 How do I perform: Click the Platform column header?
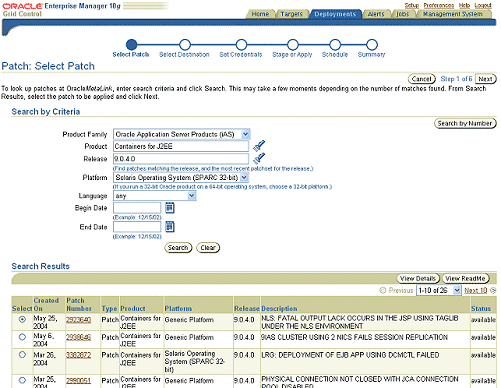click(x=178, y=309)
